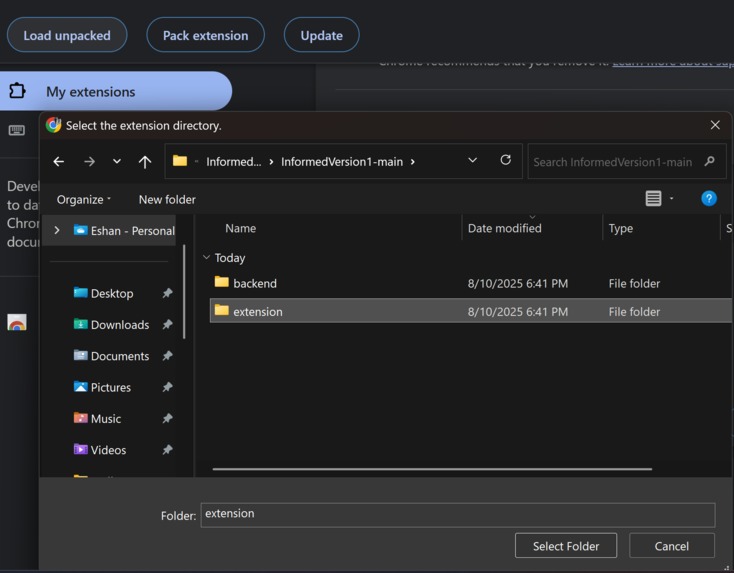Screen dimensions: 734x573
Task: Expand the Eshan - Personal tree node
Action: pyautogui.click(x=57, y=230)
